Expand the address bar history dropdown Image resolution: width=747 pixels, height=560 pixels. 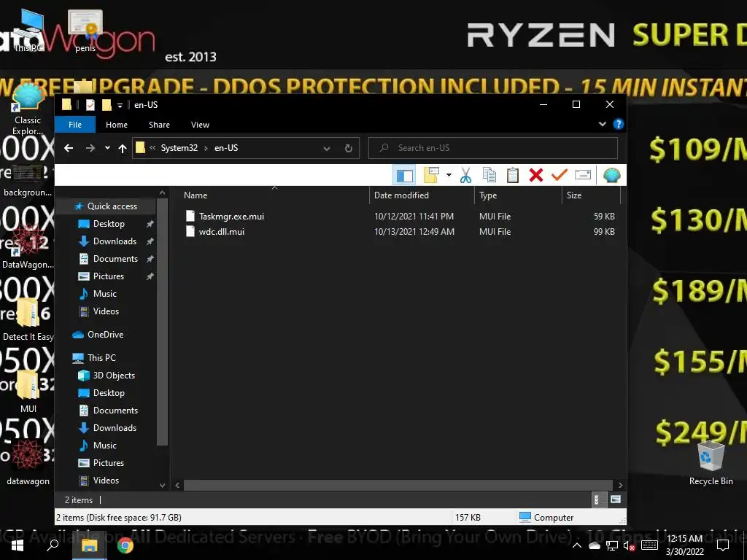[x=327, y=149]
